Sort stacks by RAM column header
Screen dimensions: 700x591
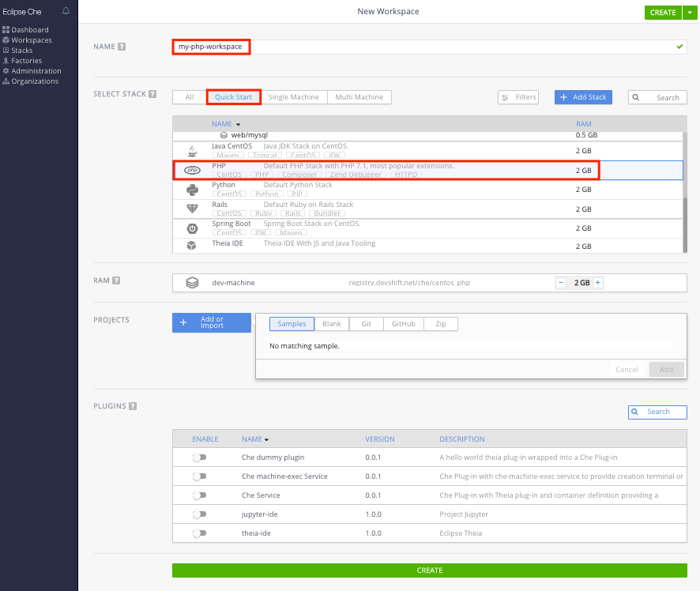[x=584, y=124]
